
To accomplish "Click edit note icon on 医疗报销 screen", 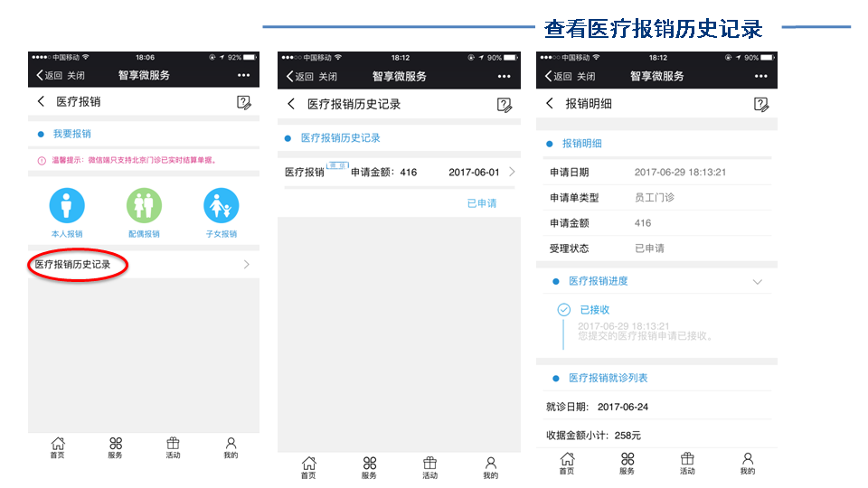I will pyautogui.click(x=243, y=102).
